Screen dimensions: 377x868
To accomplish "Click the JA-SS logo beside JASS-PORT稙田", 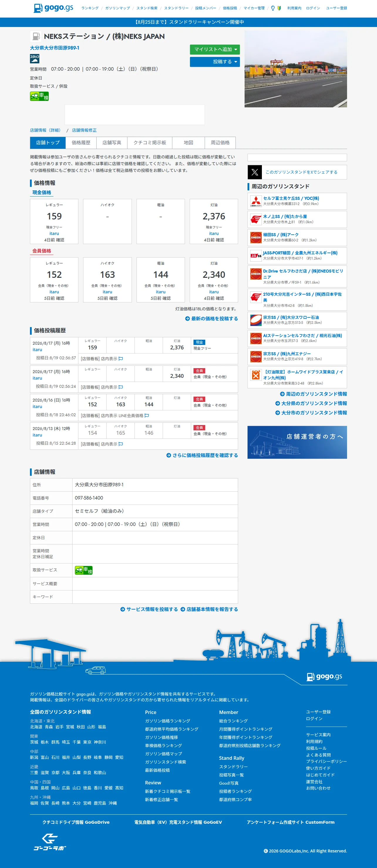I will pyautogui.click(x=256, y=256).
